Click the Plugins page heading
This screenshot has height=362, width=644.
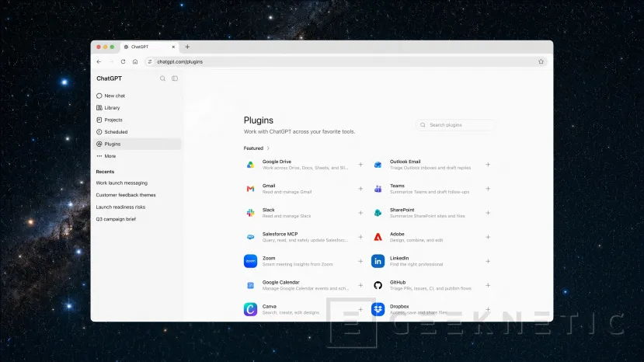point(259,120)
